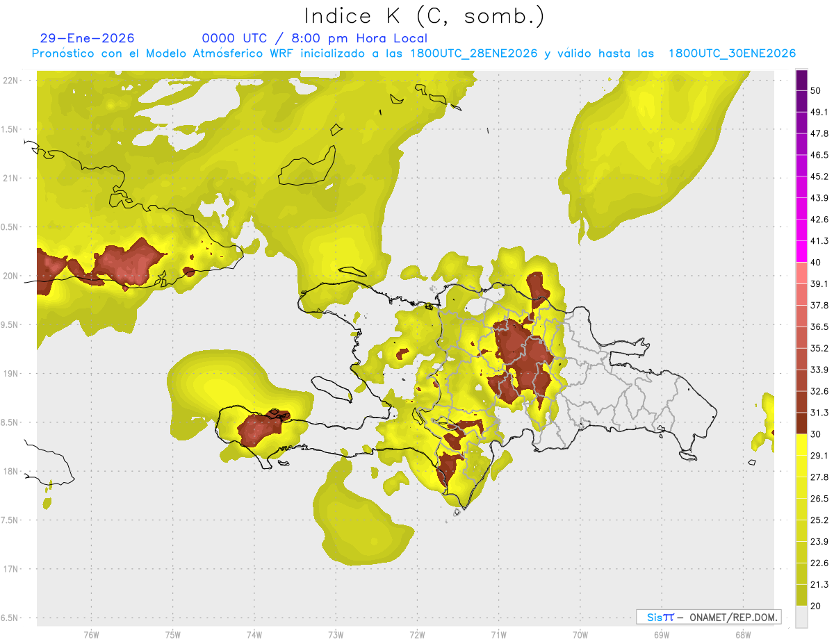834x644 pixels.
Task: Select the olive swatch just above 20
Action: [801, 595]
